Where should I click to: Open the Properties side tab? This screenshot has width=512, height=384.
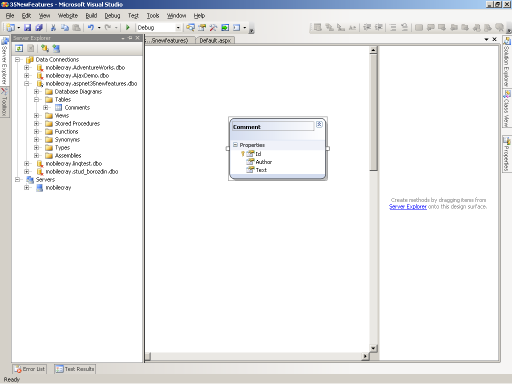tap(507, 154)
